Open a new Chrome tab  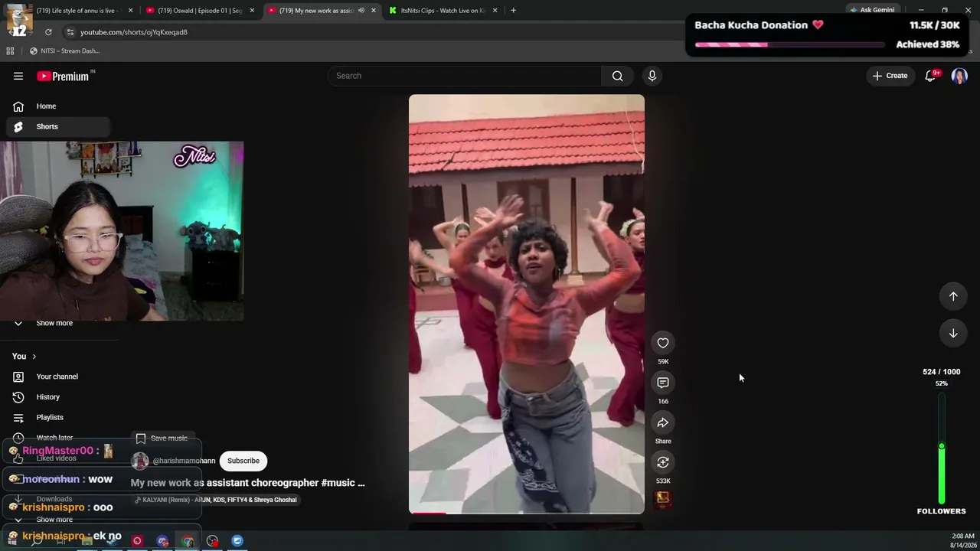point(513,11)
